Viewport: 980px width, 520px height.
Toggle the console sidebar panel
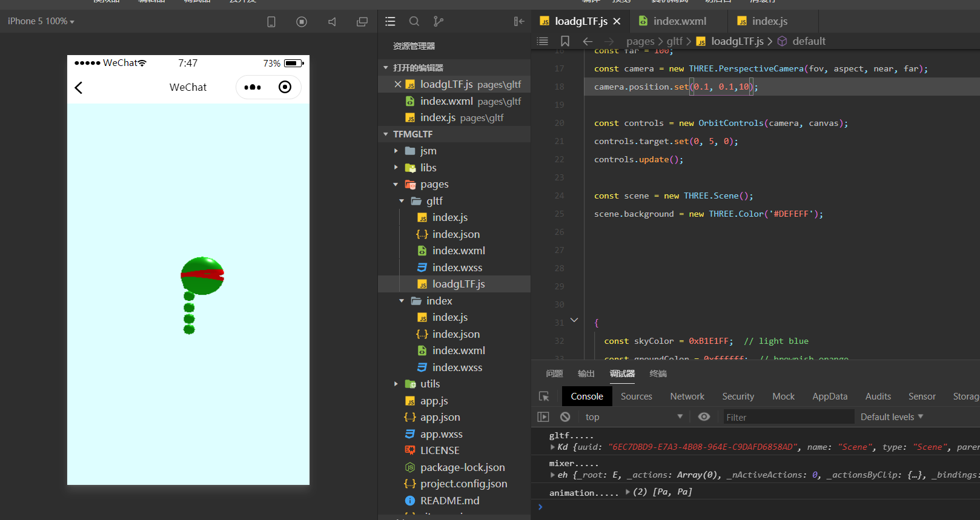click(543, 417)
